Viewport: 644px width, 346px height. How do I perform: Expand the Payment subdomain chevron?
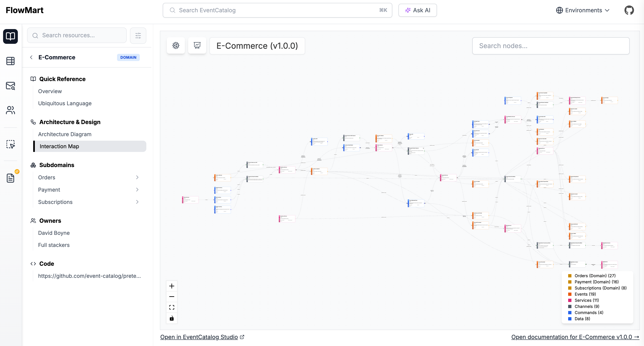137,189
